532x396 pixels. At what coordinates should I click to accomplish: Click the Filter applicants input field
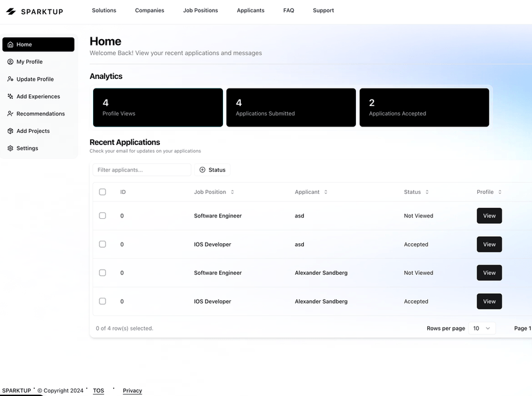pyautogui.click(x=142, y=170)
